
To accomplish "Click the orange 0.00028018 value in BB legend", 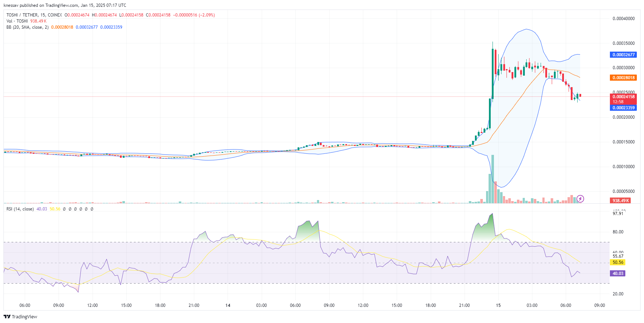I will 62,27.
